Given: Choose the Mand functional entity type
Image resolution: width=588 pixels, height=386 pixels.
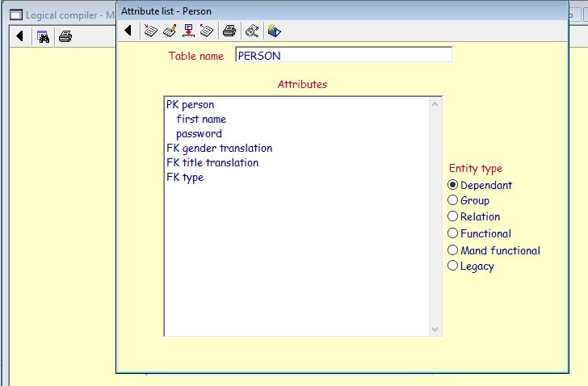Looking at the screenshot, I should click(453, 250).
